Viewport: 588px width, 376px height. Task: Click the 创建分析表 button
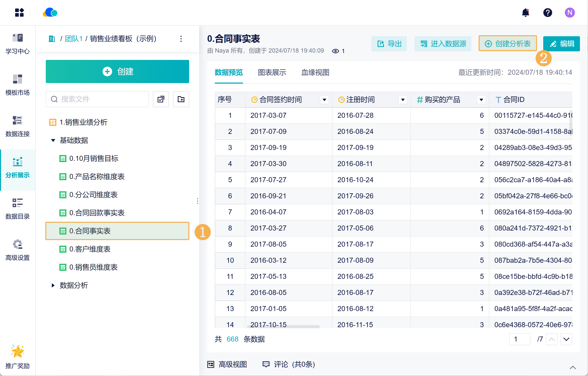pos(508,44)
